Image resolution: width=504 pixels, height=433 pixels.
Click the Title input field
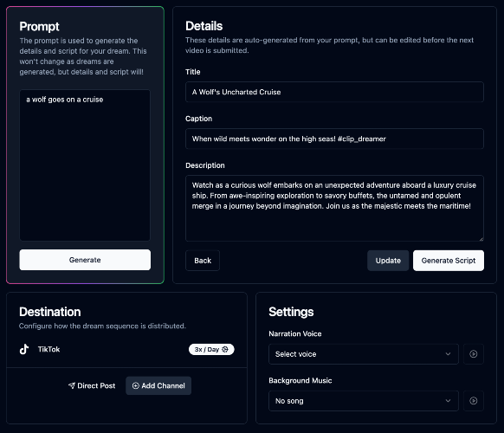334,92
